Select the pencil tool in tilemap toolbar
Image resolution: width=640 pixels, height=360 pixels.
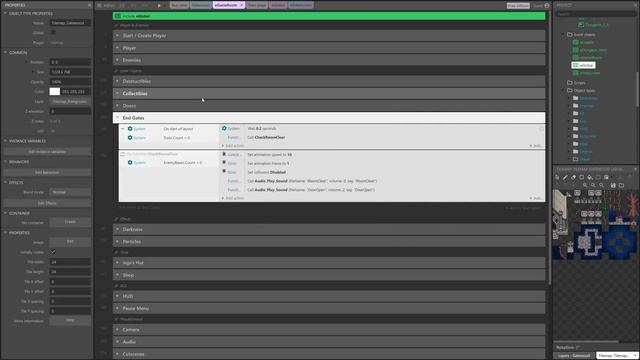(565, 177)
